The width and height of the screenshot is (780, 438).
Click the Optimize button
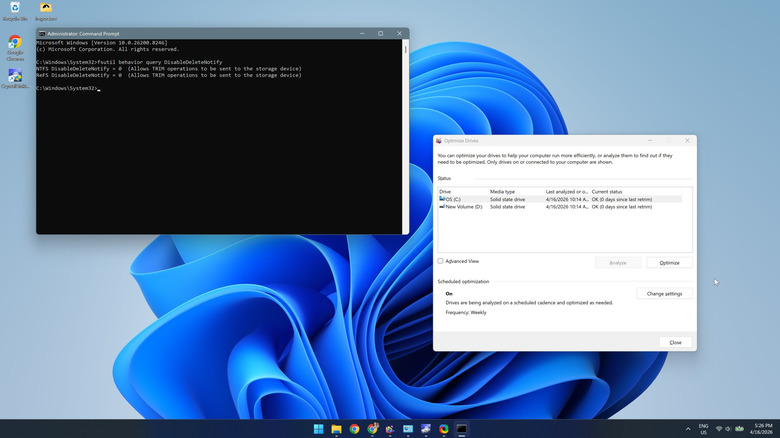[669, 263]
